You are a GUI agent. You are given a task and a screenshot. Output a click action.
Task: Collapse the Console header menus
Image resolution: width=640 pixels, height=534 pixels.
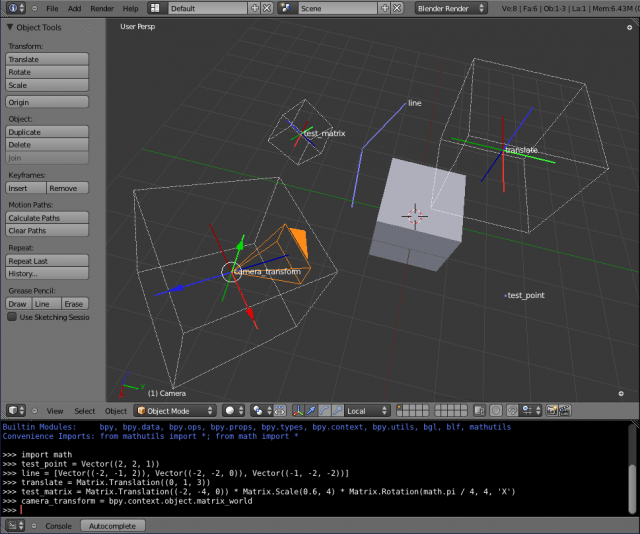(35, 526)
